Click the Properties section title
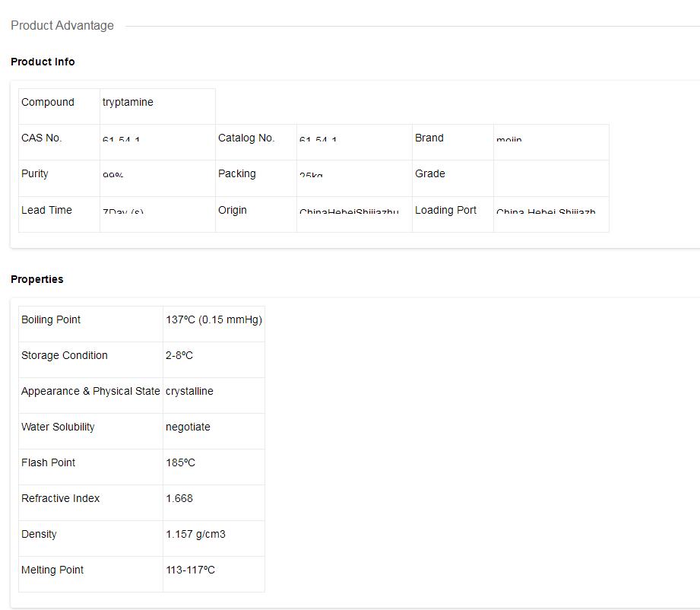The height and width of the screenshot is (610, 700). (x=37, y=279)
